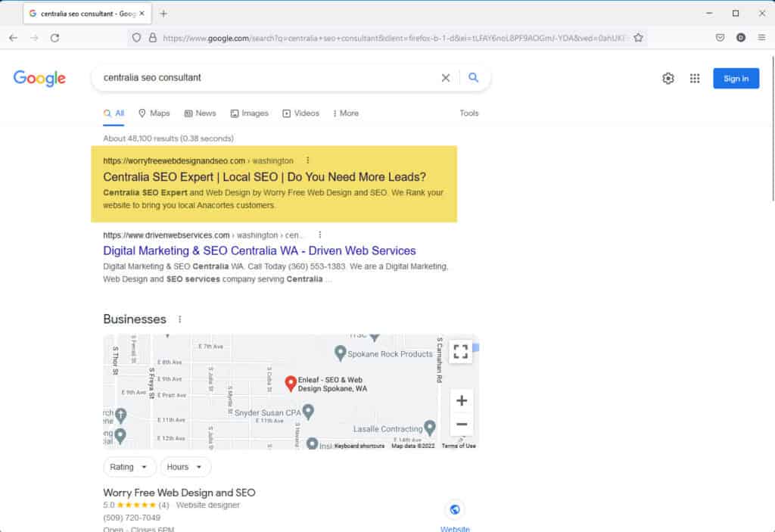The width and height of the screenshot is (775, 532).
Task: Zoom in the map with plus button
Action: pyautogui.click(x=462, y=400)
